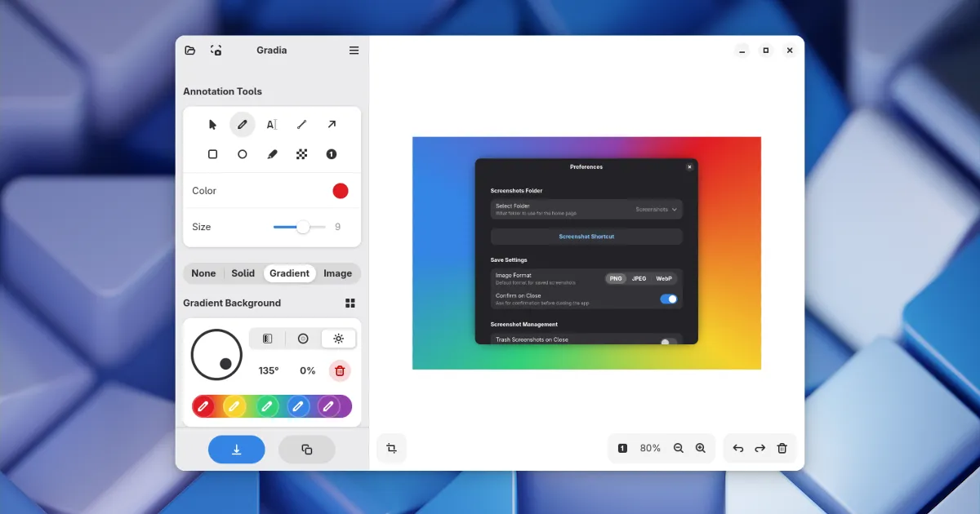The image size is (980, 514).
Task: Open the gradient presets grid popover
Action: (x=350, y=304)
